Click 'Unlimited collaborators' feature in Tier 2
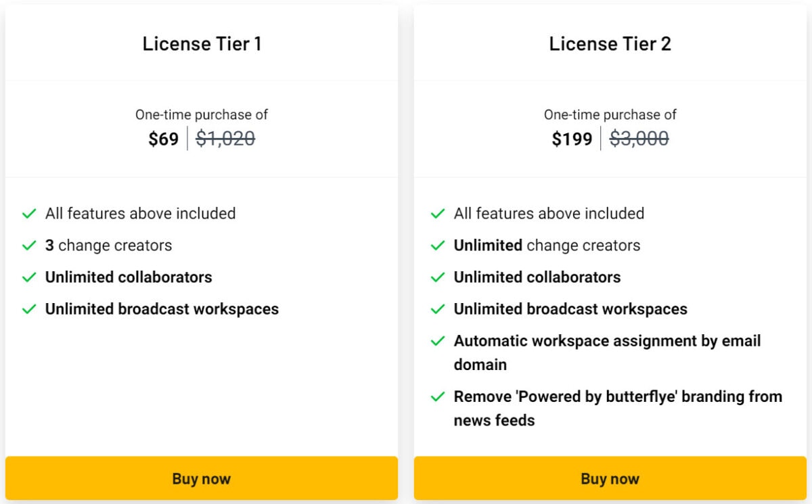Viewport: 812px width, 504px height. pyautogui.click(x=537, y=277)
